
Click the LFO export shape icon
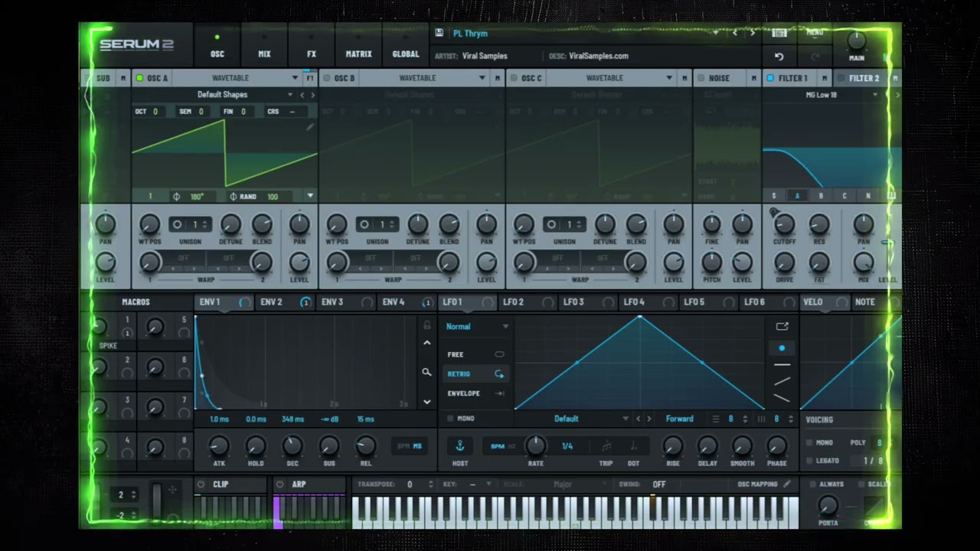point(782,326)
